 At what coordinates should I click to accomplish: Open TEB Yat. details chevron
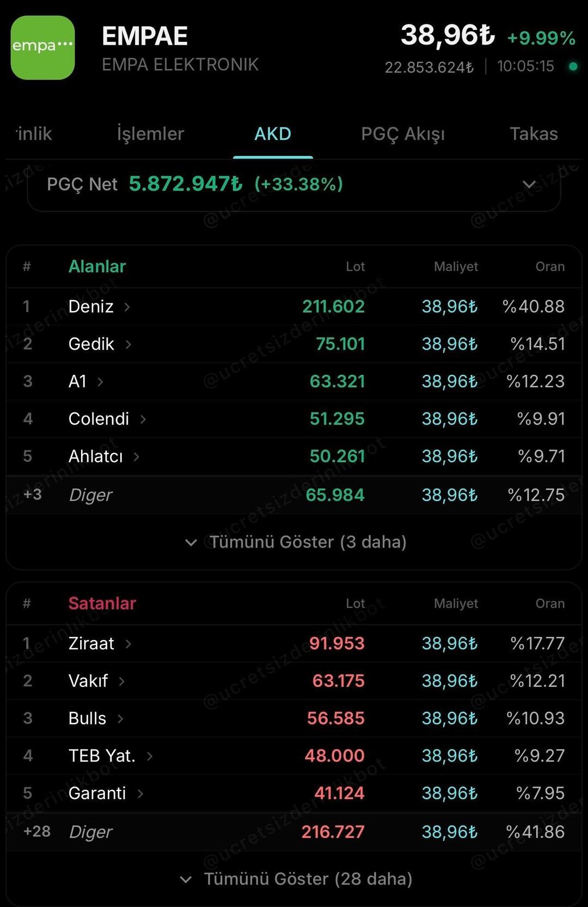point(150,756)
